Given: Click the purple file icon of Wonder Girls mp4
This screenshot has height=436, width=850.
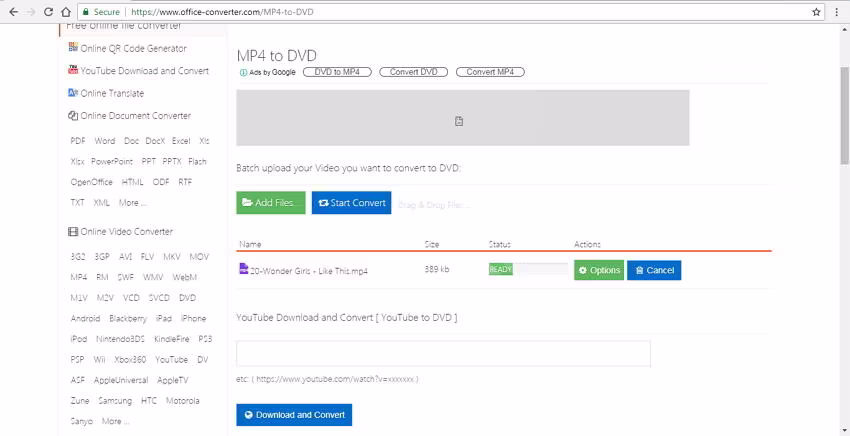Looking at the screenshot, I should pos(244,269).
